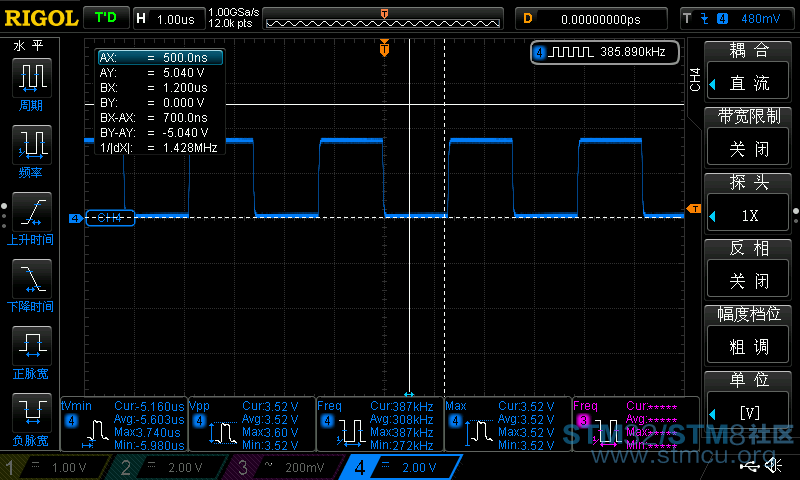Click the D 0.00000000ps delay field

click(x=591, y=19)
